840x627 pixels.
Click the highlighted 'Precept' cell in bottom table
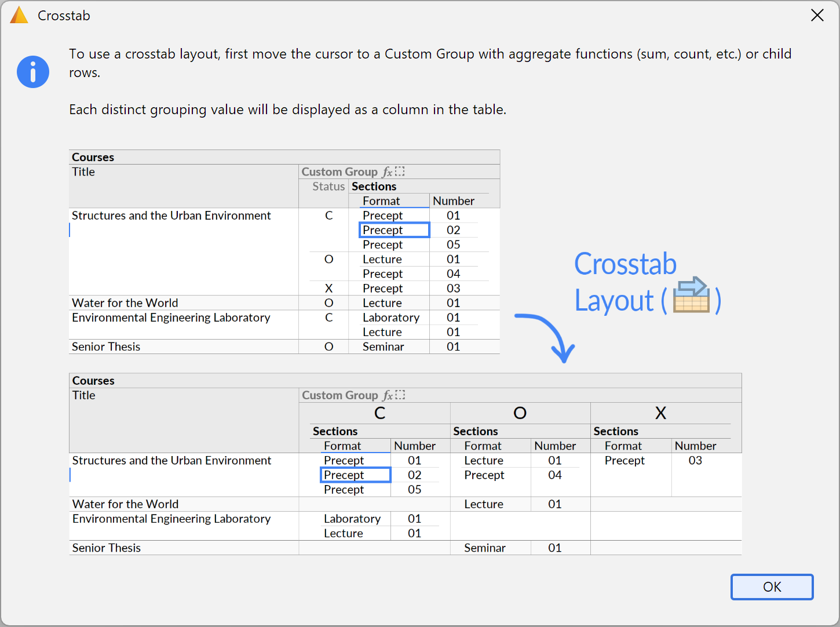(356, 475)
